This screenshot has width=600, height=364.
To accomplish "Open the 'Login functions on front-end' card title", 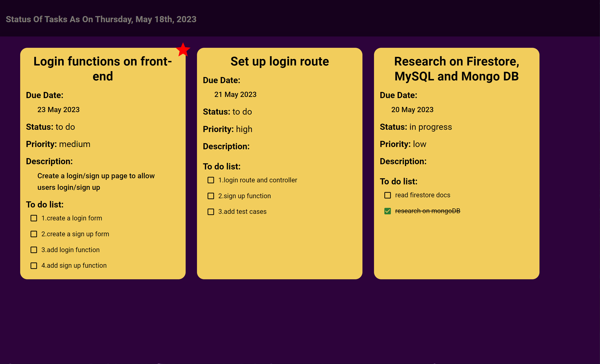I will point(102,69).
